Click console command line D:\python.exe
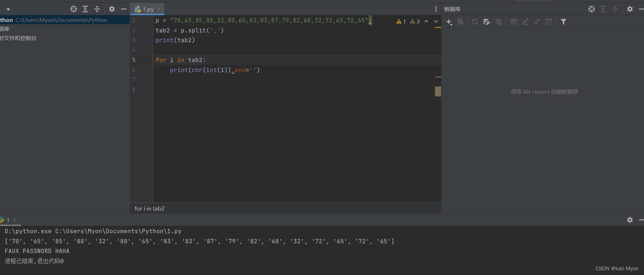 93,231
